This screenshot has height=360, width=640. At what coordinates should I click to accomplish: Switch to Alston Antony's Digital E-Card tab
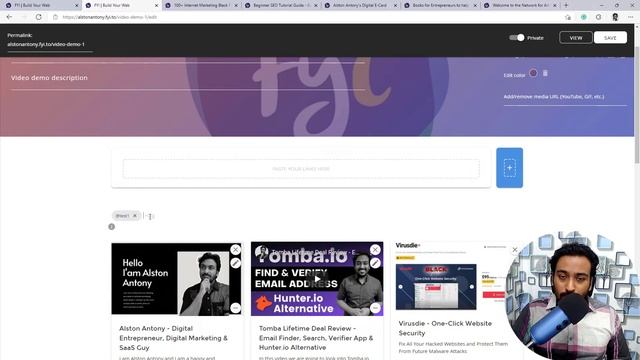[x=361, y=5]
